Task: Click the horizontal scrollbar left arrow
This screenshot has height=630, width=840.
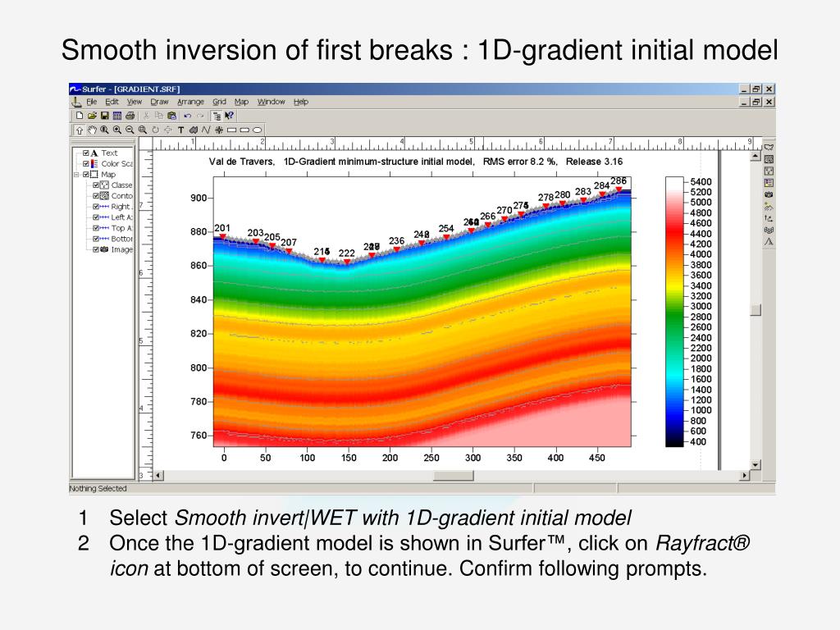Action: (159, 476)
